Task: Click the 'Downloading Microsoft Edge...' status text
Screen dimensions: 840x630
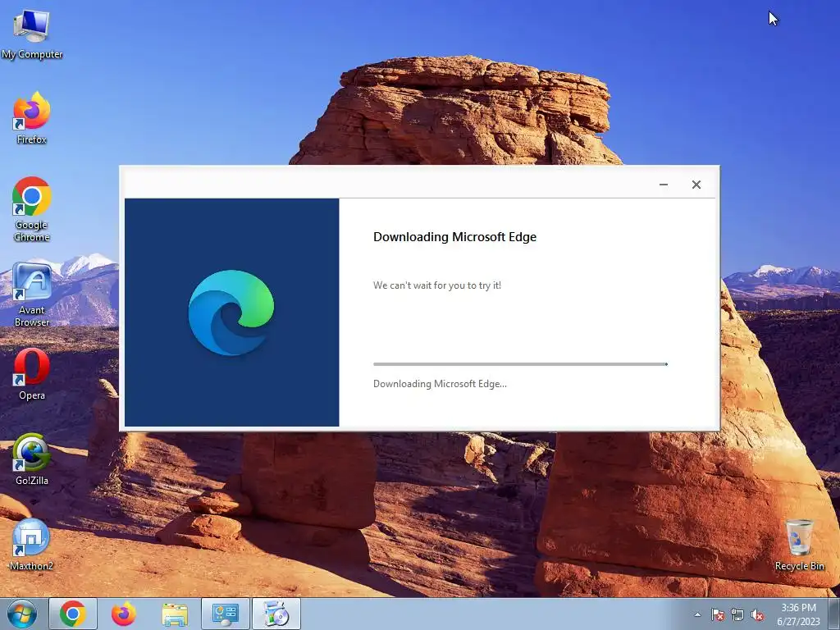Action: click(440, 384)
